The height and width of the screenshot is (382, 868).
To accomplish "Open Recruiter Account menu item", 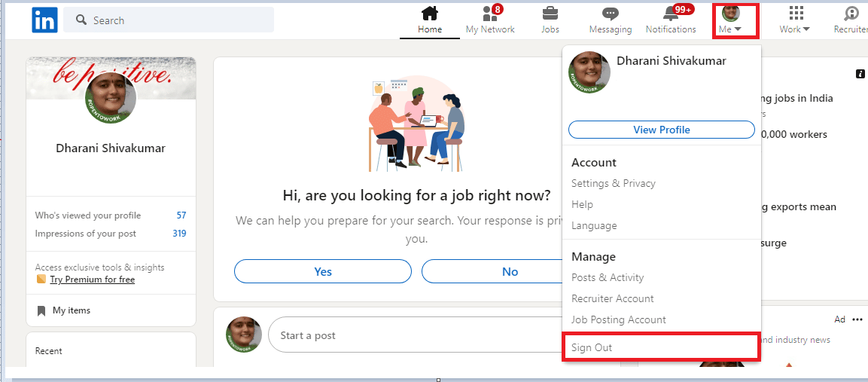I will point(613,298).
